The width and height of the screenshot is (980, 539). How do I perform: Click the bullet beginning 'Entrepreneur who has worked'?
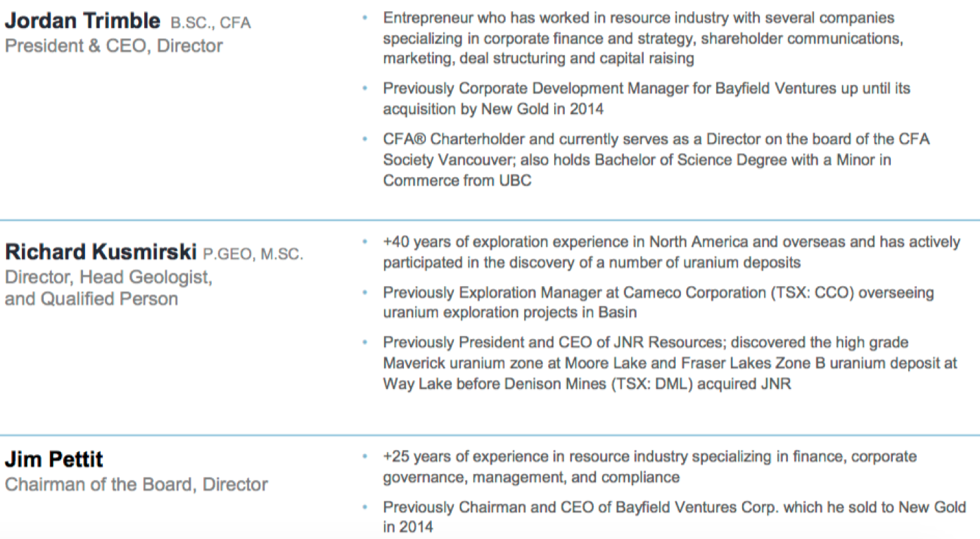(x=643, y=38)
